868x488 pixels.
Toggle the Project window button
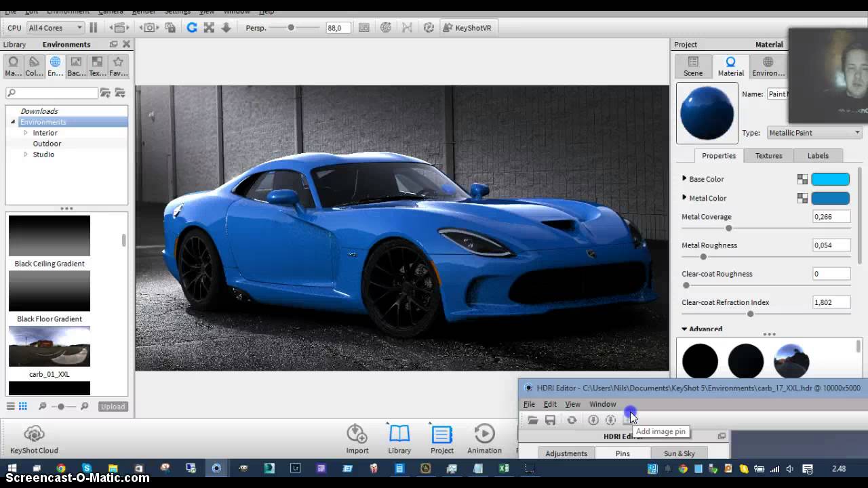(x=442, y=439)
